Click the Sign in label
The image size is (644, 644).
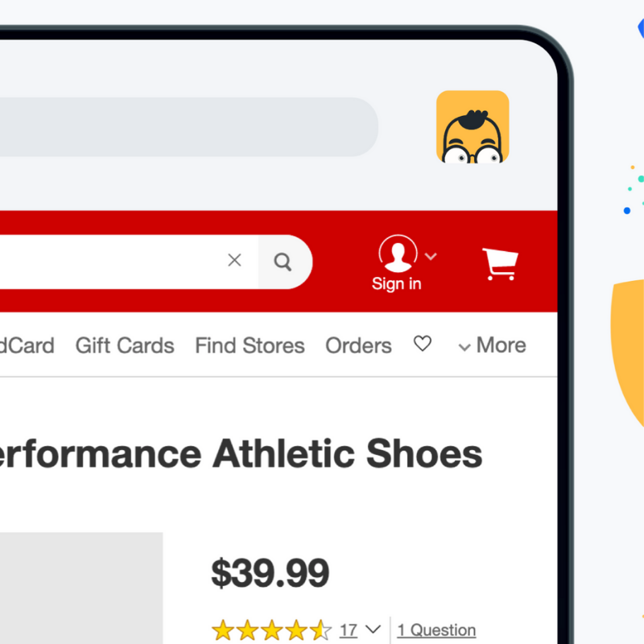pyautogui.click(x=396, y=284)
